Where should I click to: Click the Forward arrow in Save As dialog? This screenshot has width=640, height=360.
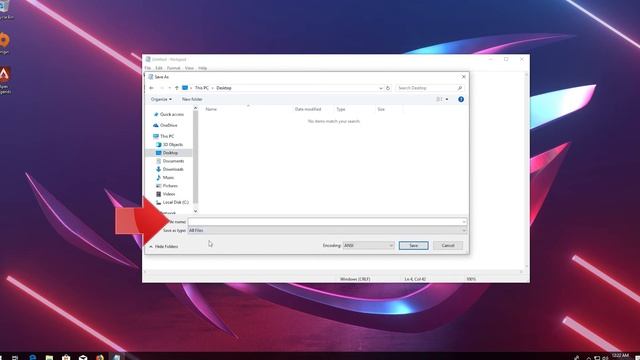[x=162, y=88]
